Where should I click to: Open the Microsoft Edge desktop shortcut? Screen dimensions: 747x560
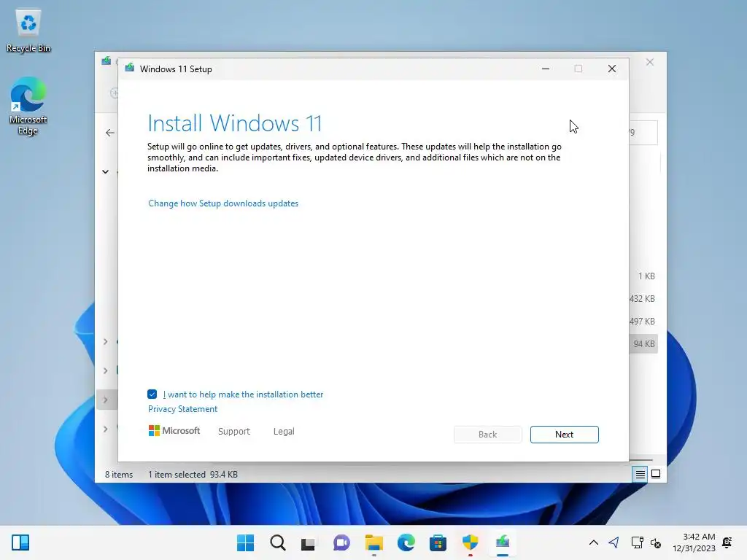[28, 106]
